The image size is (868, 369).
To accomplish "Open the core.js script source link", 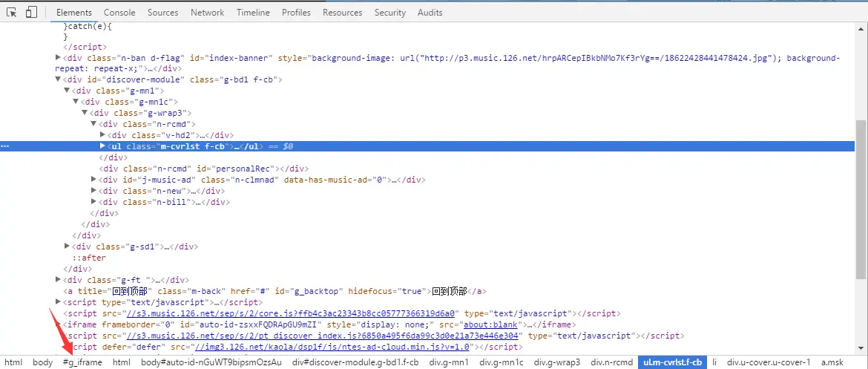I will (291, 313).
